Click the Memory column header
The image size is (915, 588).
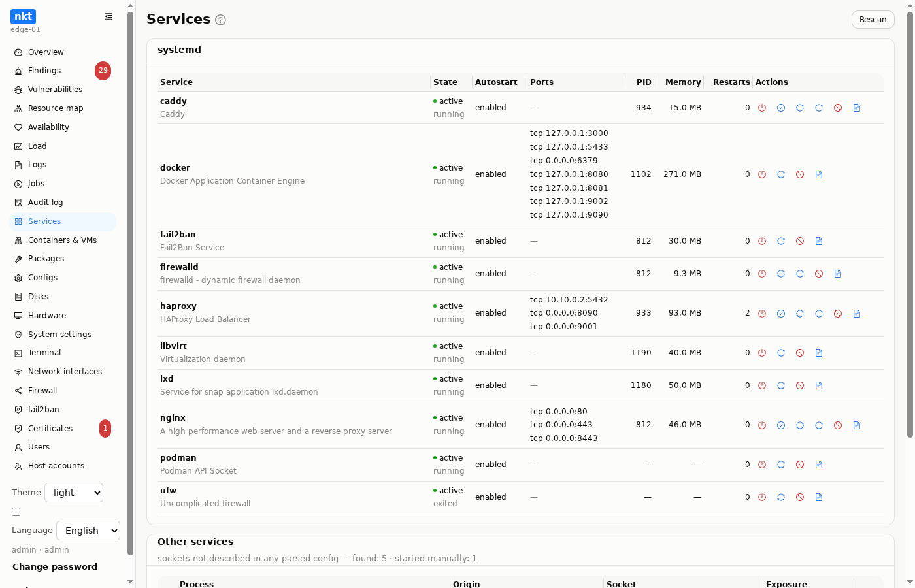[683, 82]
